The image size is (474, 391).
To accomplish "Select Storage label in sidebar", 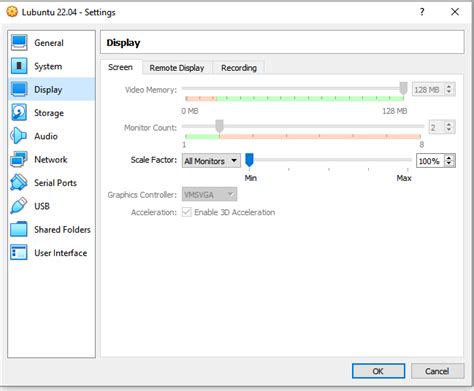I will [49, 113].
